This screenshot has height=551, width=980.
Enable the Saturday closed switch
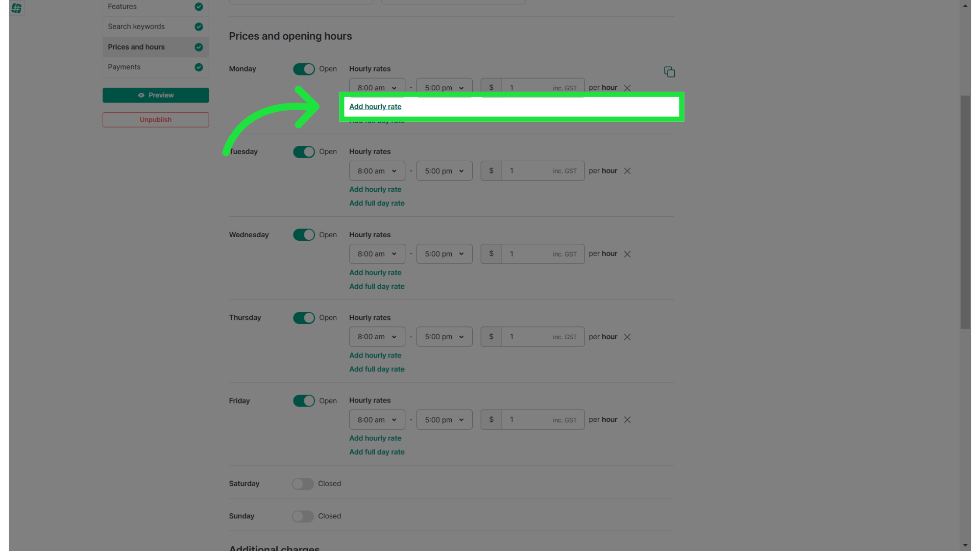point(303,484)
